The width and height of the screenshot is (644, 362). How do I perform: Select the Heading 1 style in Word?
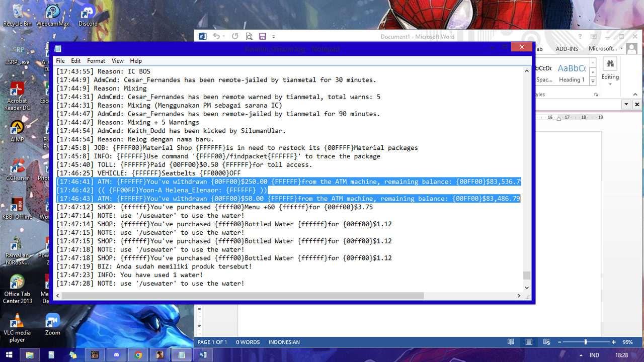click(x=572, y=73)
